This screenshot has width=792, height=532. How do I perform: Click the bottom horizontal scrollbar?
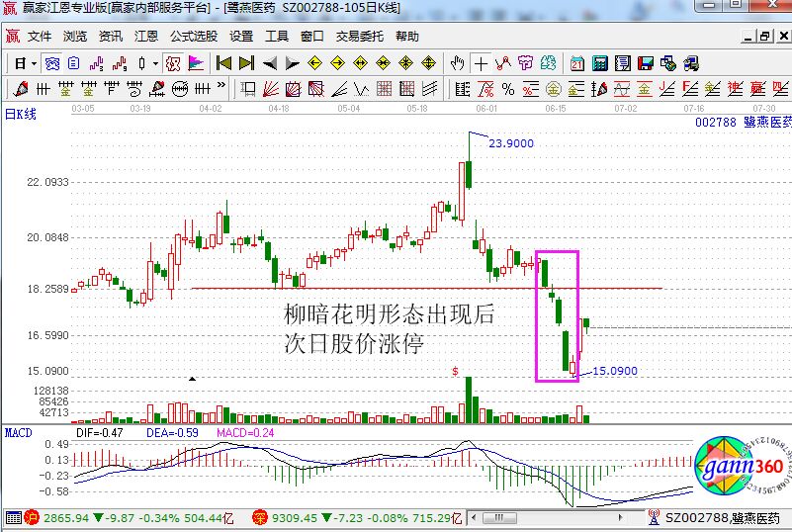pos(554,517)
